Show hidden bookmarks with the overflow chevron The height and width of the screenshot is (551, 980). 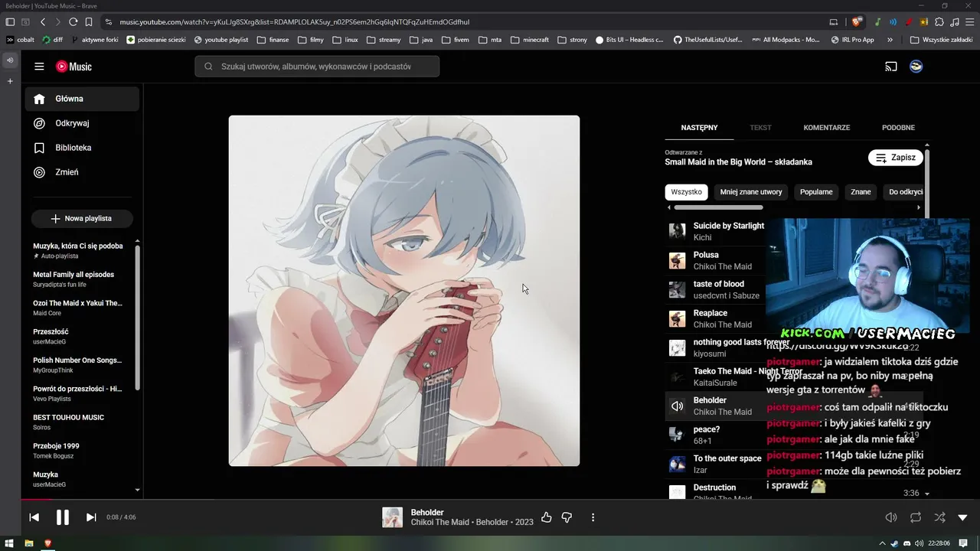pos(890,40)
